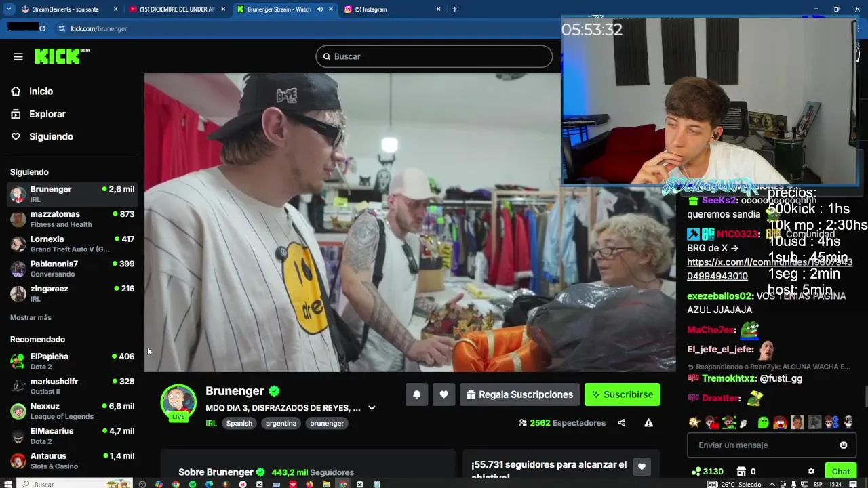This screenshot has width=868, height=488.
Task: Mute audio on Brunenger Stream tab
Action: (x=319, y=9)
